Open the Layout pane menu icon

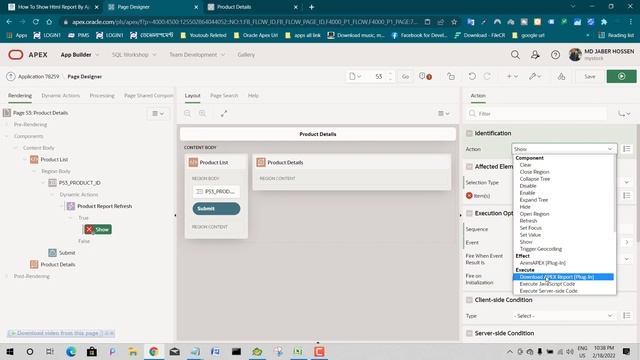coord(444,113)
